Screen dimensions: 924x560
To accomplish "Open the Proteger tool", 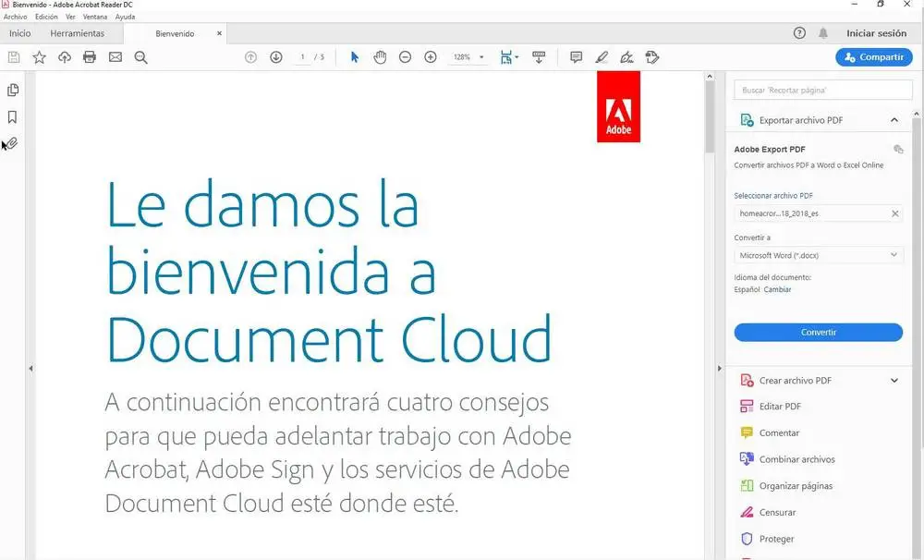I will tap(767, 539).
